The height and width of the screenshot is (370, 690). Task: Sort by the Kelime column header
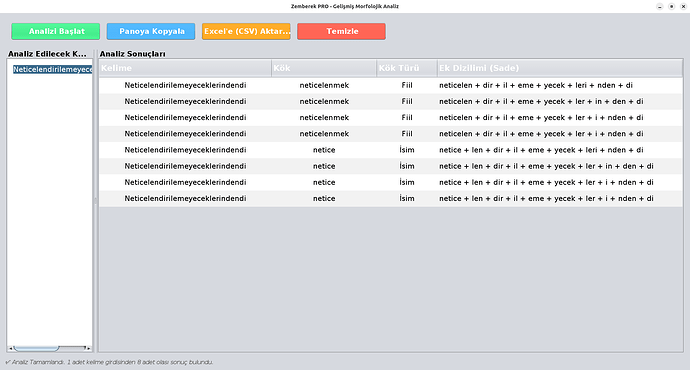[185, 68]
